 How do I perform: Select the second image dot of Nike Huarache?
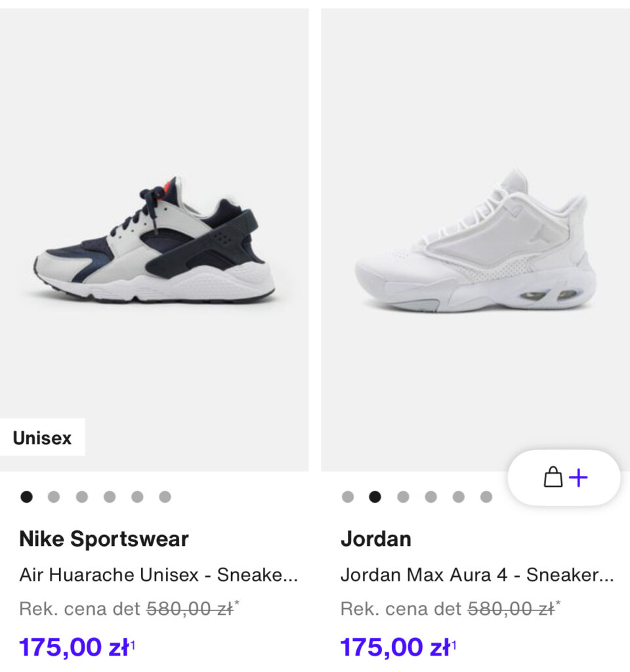click(x=54, y=497)
